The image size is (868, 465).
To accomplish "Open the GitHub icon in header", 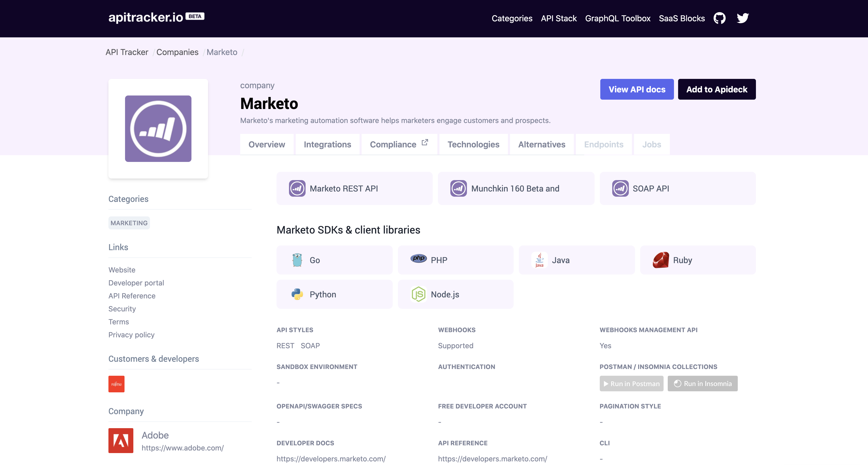I will tap(719, 18).
